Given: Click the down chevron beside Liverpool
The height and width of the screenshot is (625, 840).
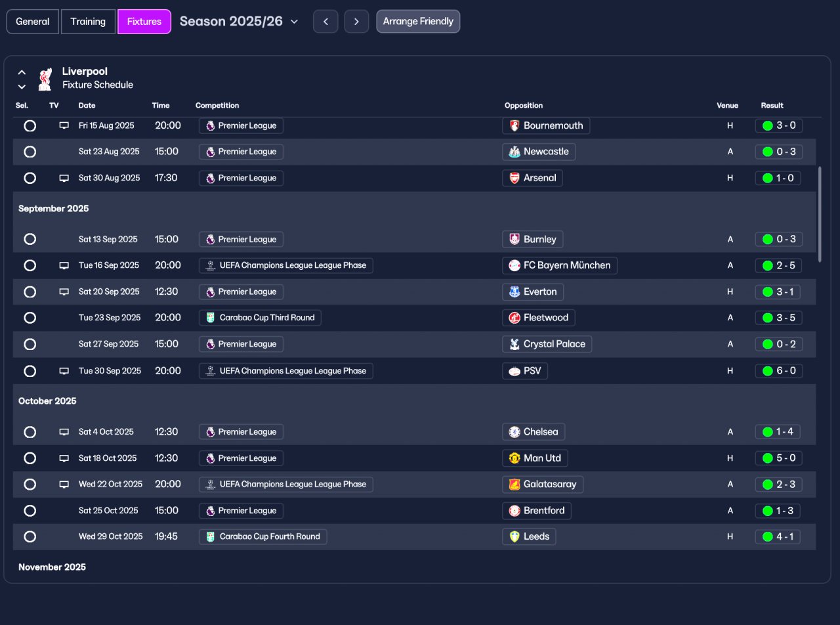Looking at the screenshot, I should click(22, 87).
